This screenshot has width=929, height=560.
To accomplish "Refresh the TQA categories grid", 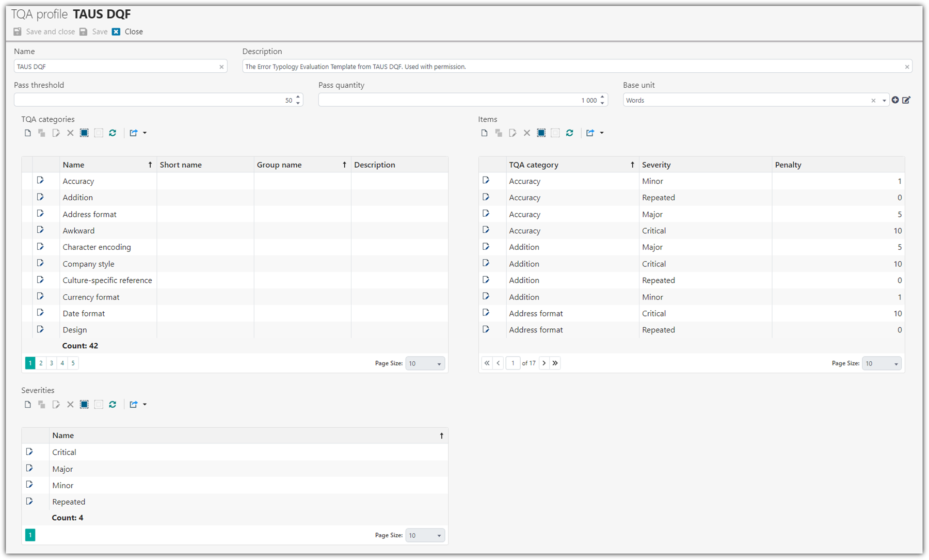I will [x=113, y=133].
